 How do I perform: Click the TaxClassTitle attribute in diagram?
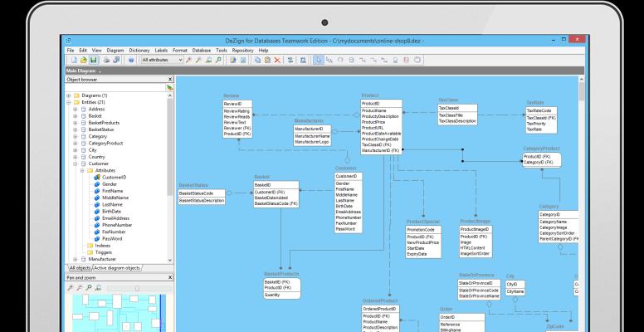[x=451, y=115]
